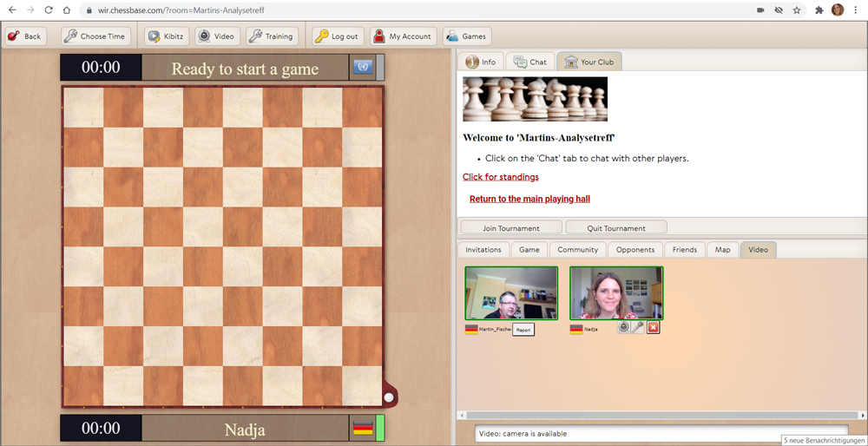Switch to the Info tab
Image resolution: width=868 pixels, height=446 pixels.
coord(481,62)
